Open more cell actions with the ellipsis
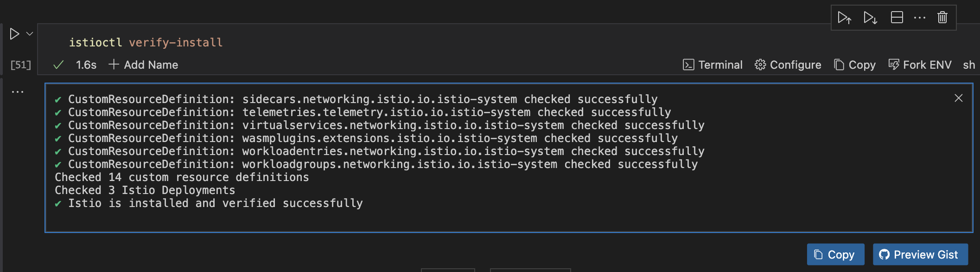Screen dimensions: 980x272 click(x=919, y=17)
